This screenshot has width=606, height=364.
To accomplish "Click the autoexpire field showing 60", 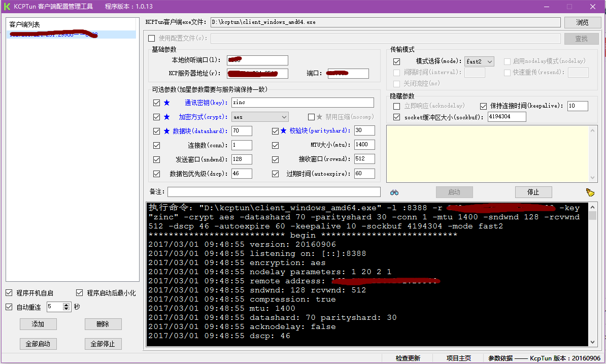I will pyautogui.click(x=364, y=174).
